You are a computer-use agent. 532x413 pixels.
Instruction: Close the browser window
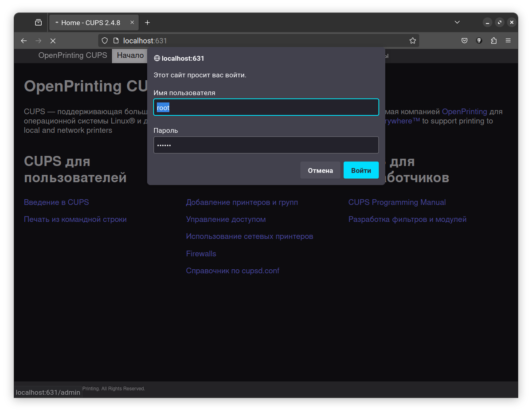512,22
